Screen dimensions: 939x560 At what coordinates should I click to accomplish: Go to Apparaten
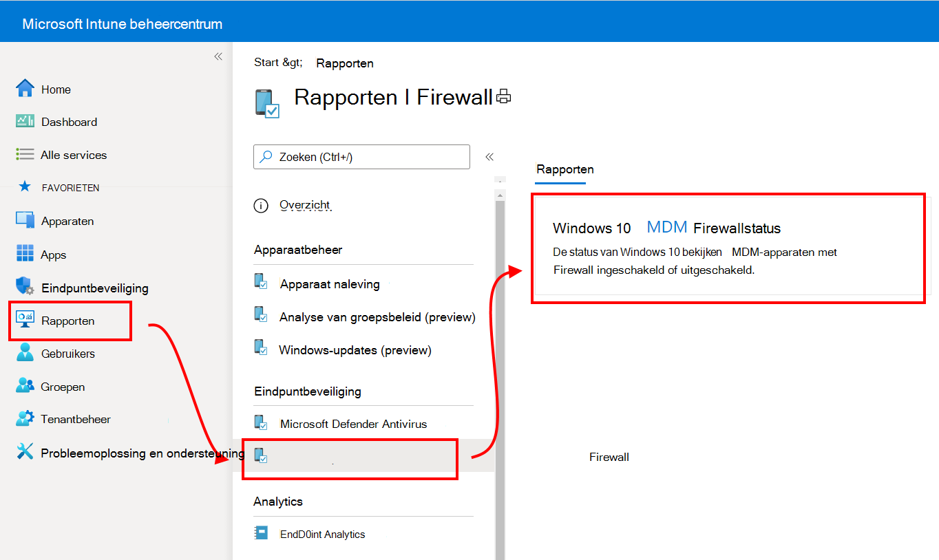pos(67,222)
